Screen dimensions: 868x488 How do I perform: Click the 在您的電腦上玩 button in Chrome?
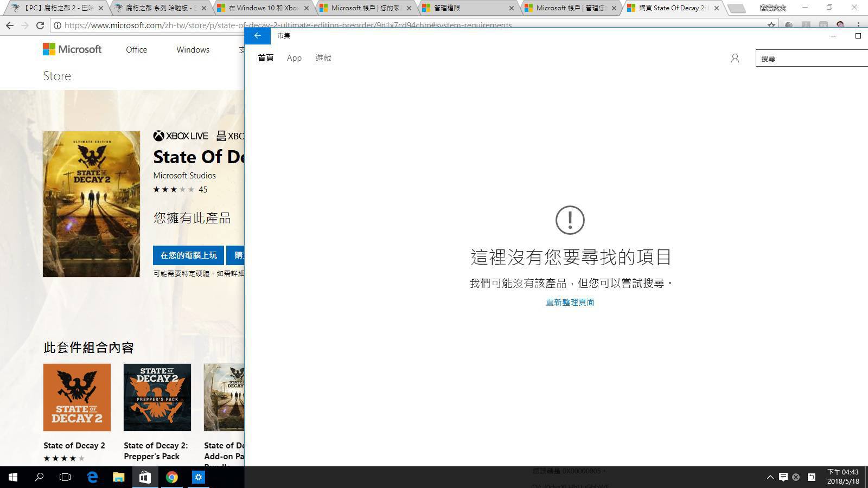(x=188, y=255)
